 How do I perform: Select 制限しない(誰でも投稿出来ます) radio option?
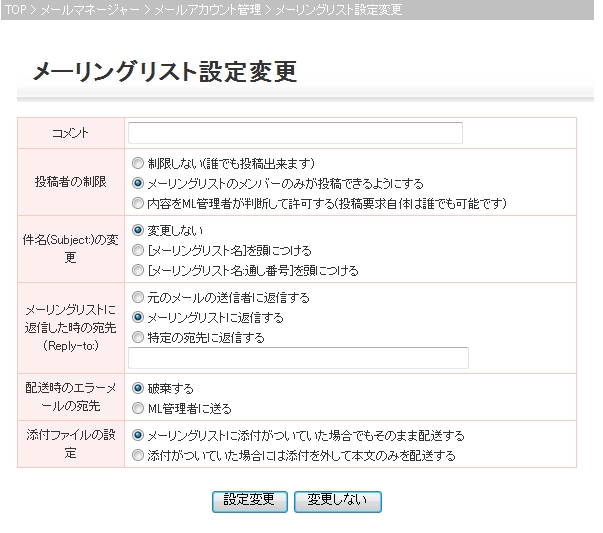click(138, 163)
